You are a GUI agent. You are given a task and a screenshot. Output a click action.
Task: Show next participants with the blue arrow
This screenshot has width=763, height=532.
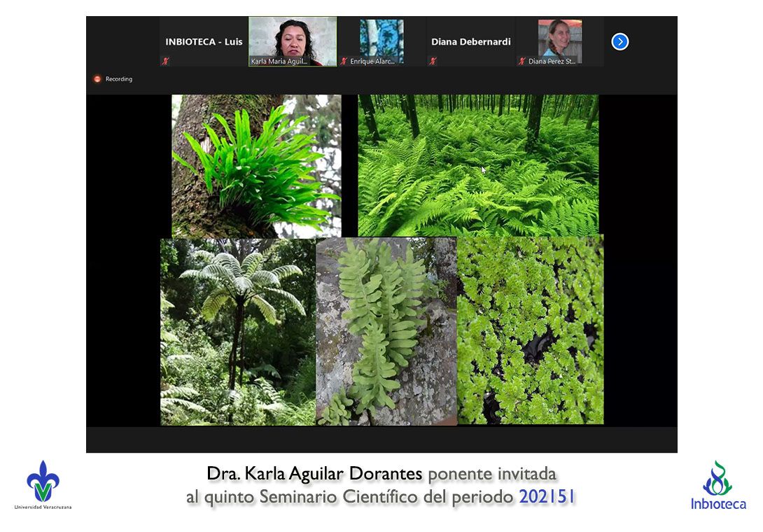point(619,42)
